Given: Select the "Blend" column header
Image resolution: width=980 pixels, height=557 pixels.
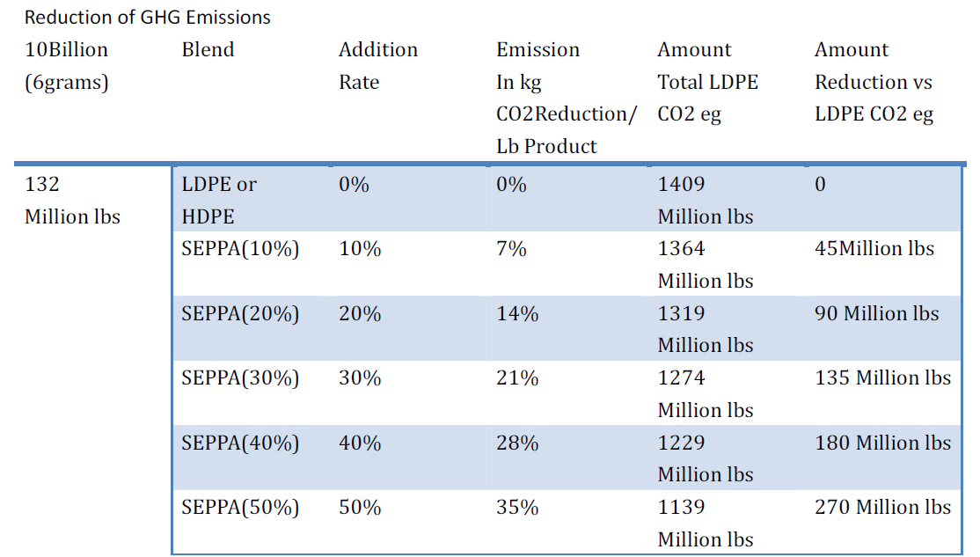Looking at the screenshot, I should pyautogui.click(x=208, y=50).
